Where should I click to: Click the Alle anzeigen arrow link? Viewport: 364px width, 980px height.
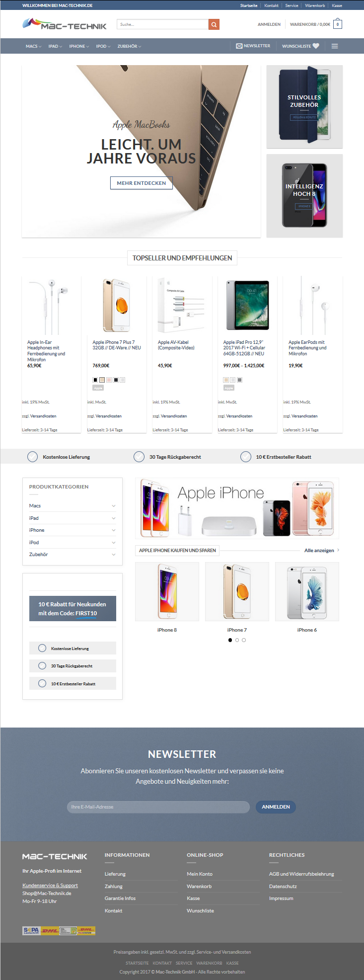pos(338,550)
